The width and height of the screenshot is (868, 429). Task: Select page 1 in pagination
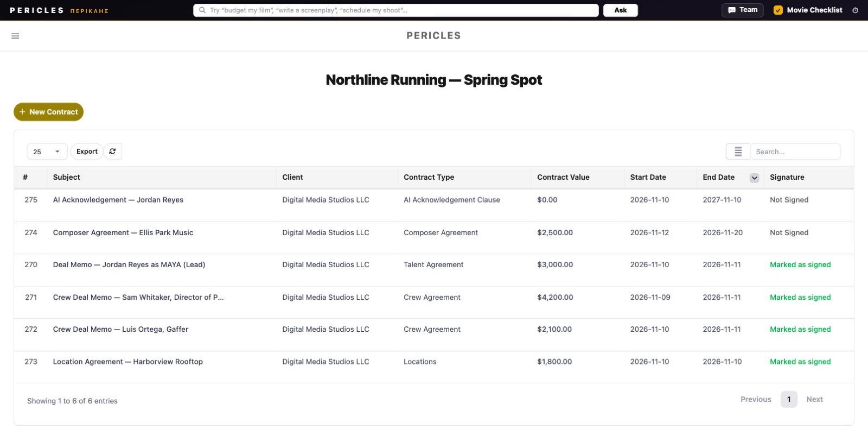789,399
